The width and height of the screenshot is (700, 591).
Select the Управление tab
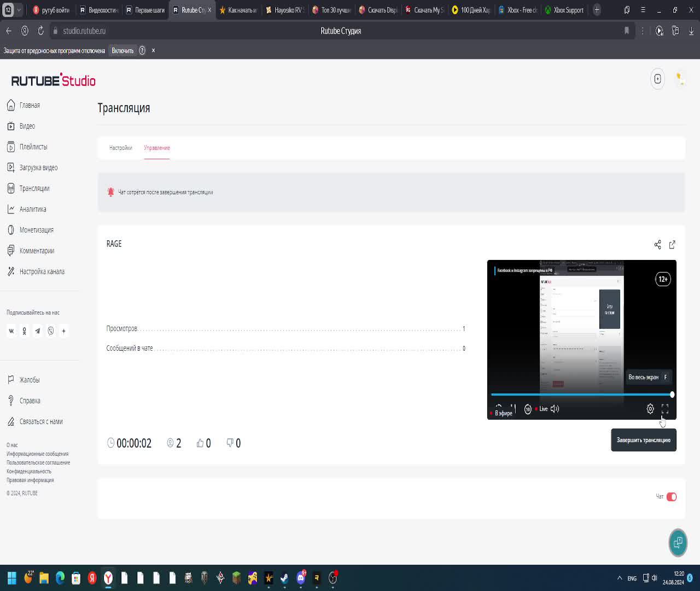157,148
